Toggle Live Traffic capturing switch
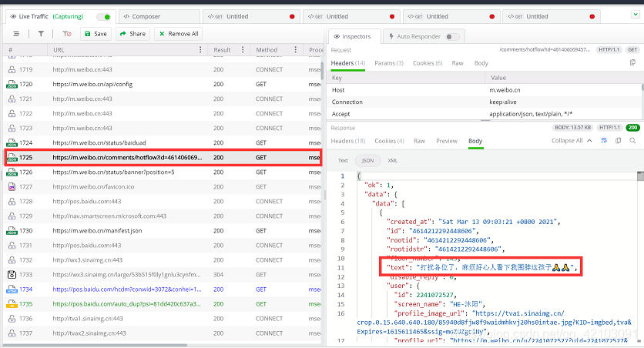Viewport: 644px width, 348px height. coord(103,17)
